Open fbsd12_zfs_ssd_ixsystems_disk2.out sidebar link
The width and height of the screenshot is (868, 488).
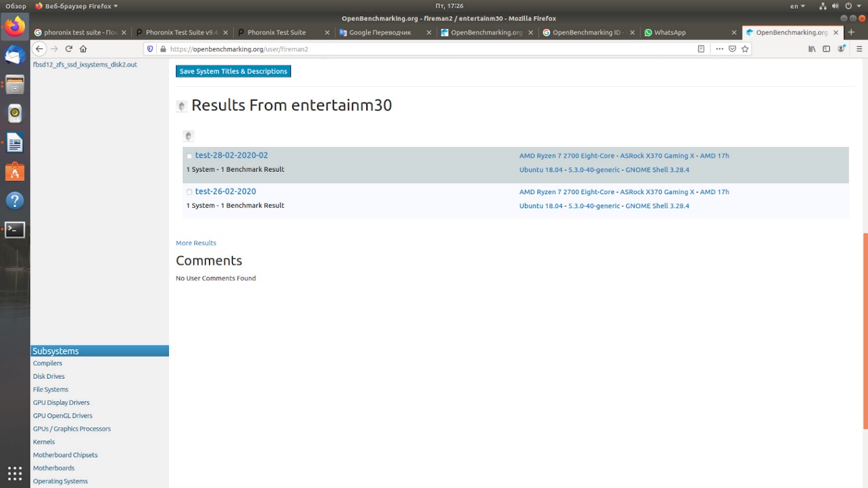click(x=85, y=64)
